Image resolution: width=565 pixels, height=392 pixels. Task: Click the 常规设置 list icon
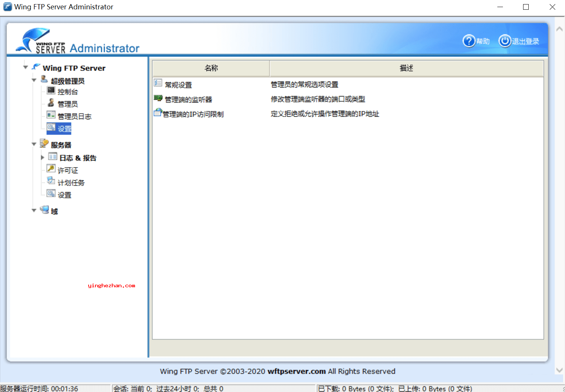pyautogui.click(x=158, y=83)
